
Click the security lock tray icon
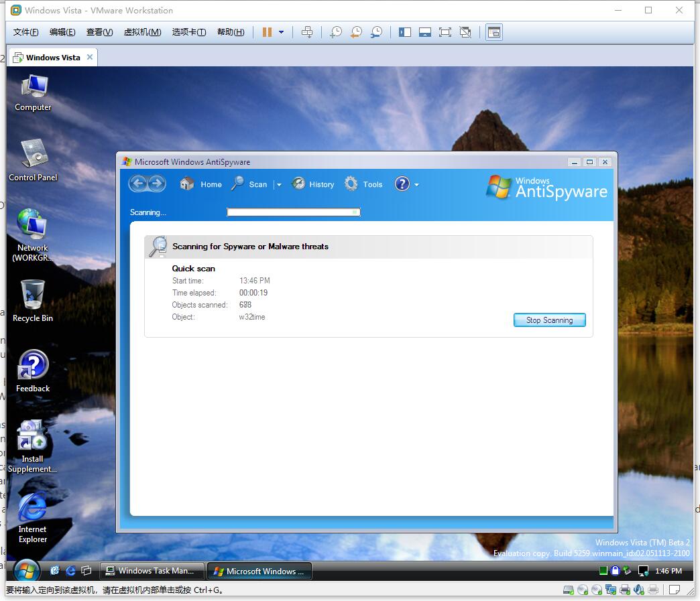point(615,570)
